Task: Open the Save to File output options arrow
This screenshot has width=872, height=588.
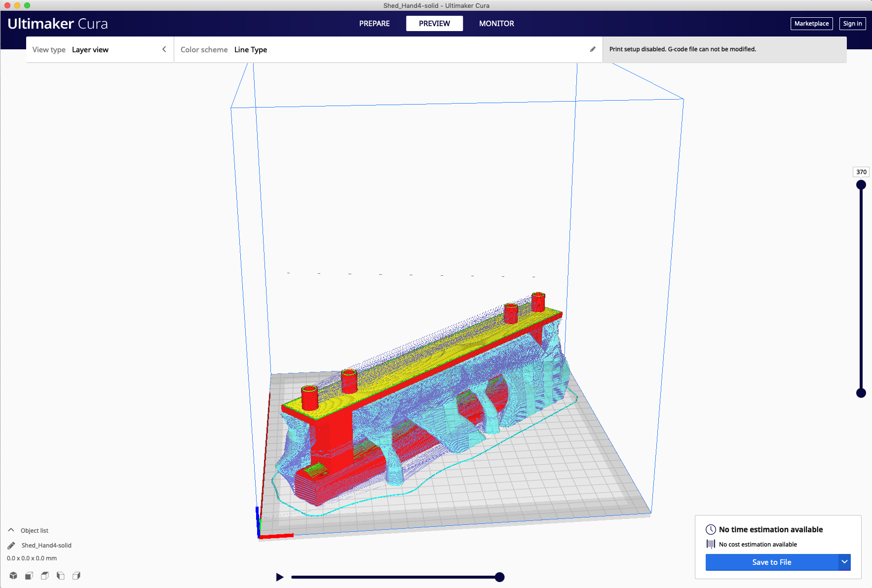Action: (x=844, y=562)
